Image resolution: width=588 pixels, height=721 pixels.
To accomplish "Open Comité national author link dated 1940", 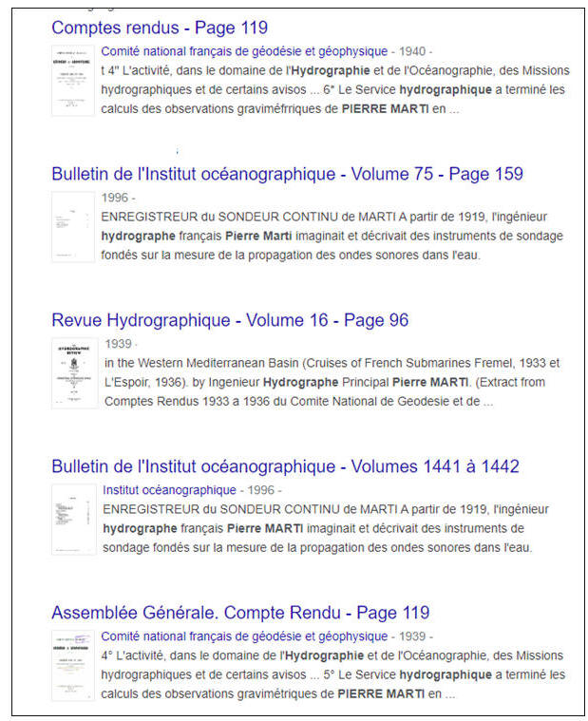I will tap(244, 51).
